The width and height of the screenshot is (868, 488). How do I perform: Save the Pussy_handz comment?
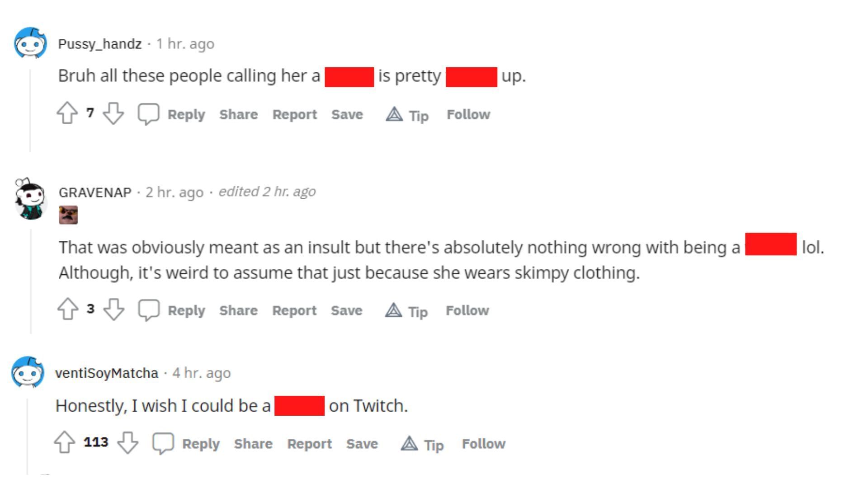pyautogui.click(x=347, y=114)
